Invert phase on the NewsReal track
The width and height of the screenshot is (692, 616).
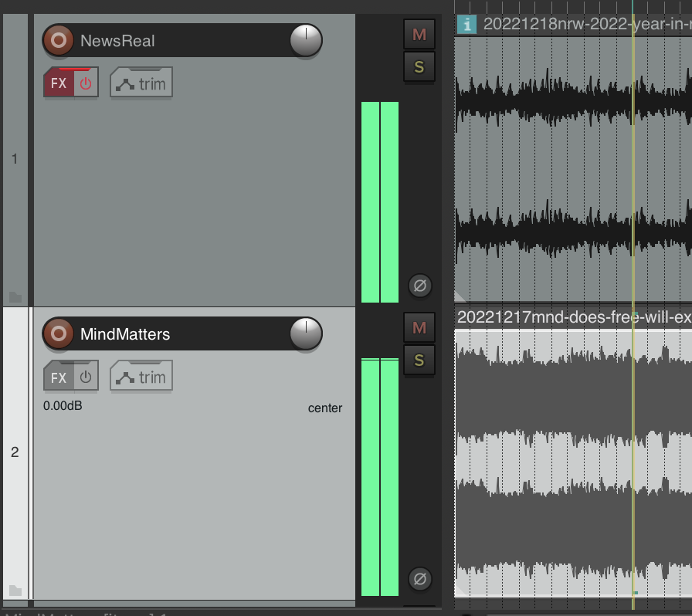tap(419, 286)
